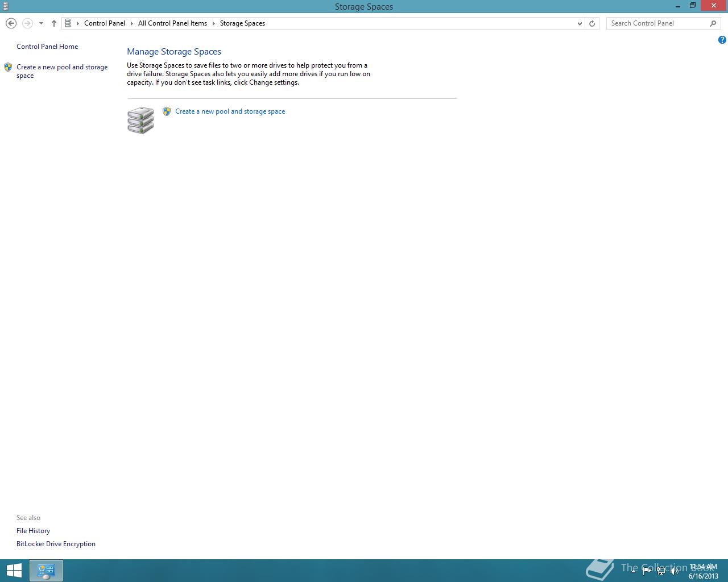
Task: Open File History under See also
Action: click(33, 531)
